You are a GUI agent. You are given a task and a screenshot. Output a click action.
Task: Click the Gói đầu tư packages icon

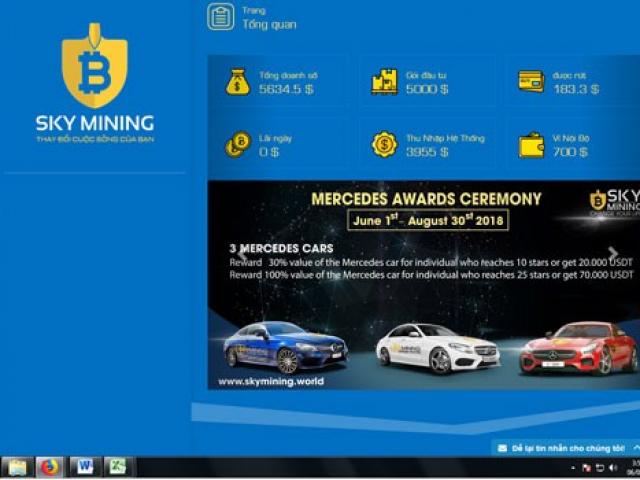click(x=384, y=82)
